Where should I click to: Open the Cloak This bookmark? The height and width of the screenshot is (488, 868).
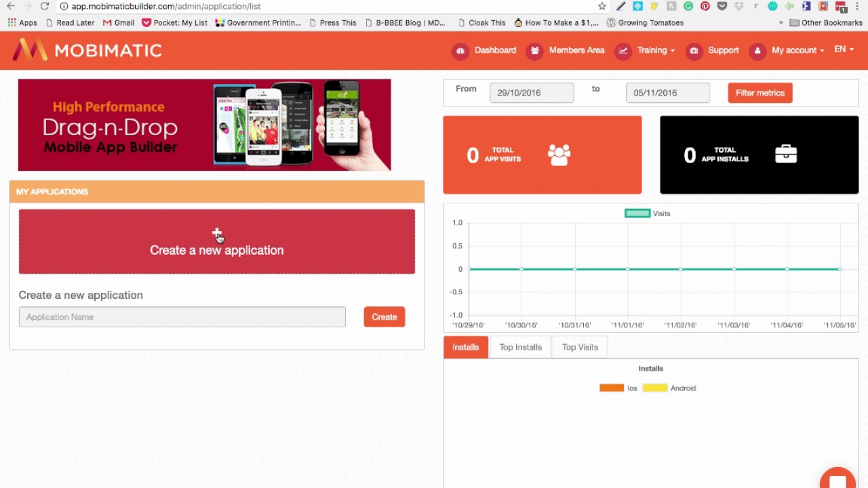481,22
